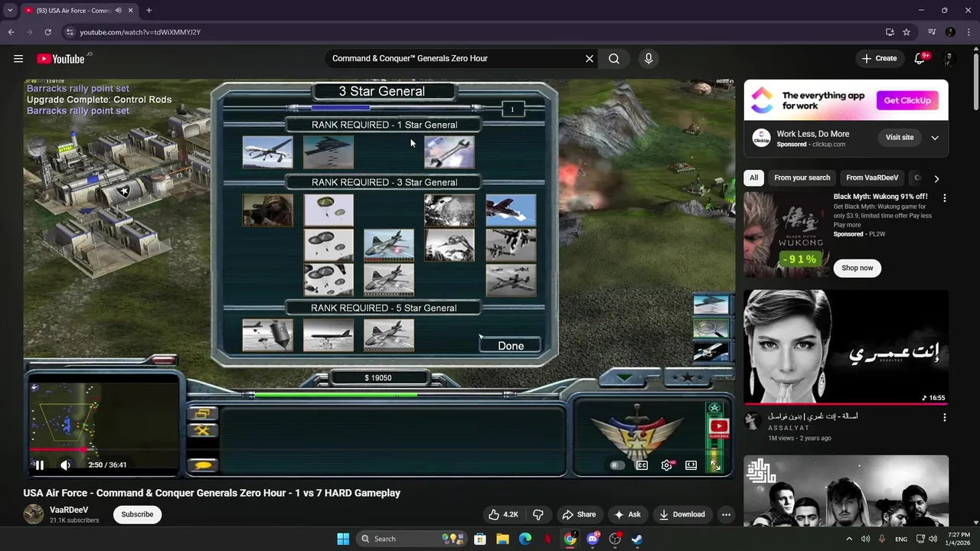Expand ClickUp ad details chevron
This screenshot has width=980, height=551.
pyautogui.click(x=935, y=138)
